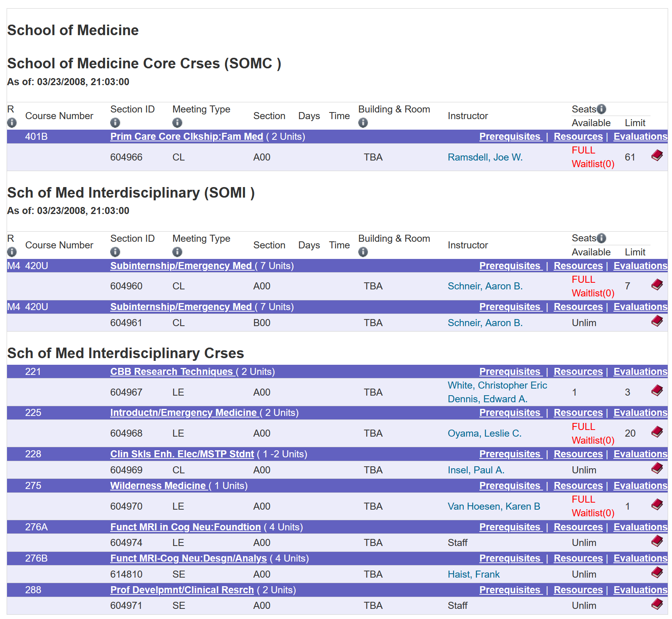This screenshot has width=672, height=619.
Task: Click instructor Ramsdell, Joe W.
Action: click(x=485, y=157)
